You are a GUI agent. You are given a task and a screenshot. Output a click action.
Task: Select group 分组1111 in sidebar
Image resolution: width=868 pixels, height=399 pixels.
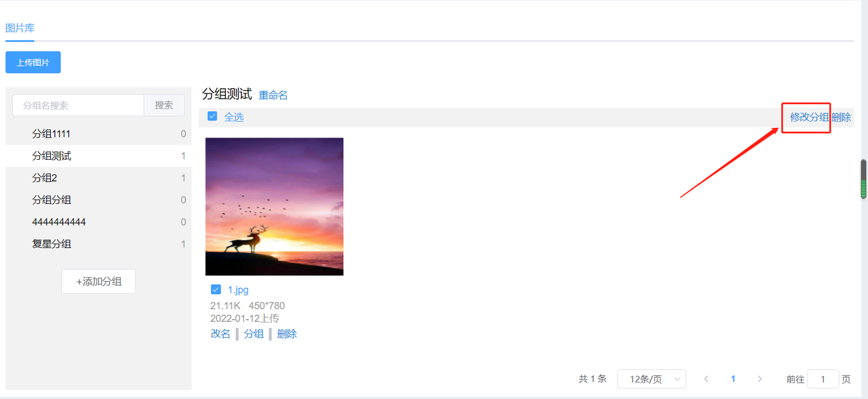pyautogui.click(x=98, y=134)
